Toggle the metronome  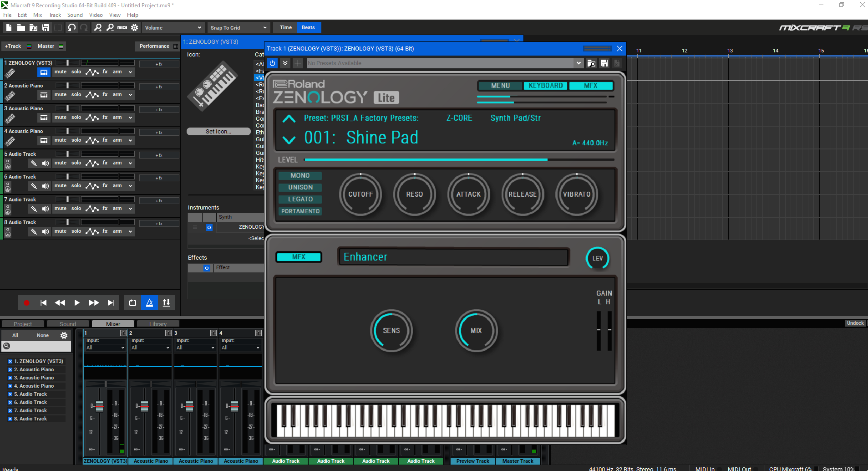coord(149,302)
